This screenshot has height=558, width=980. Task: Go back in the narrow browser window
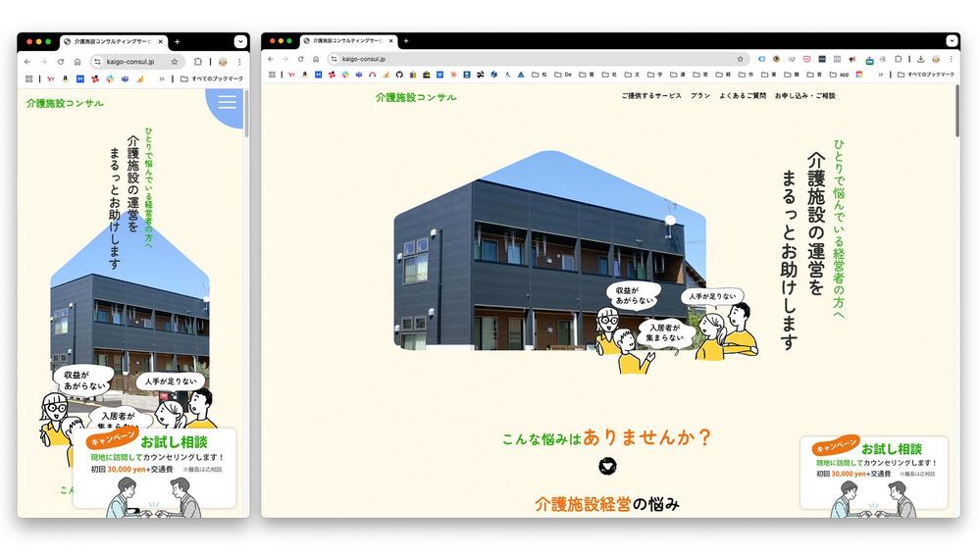(x=27, y=62)
